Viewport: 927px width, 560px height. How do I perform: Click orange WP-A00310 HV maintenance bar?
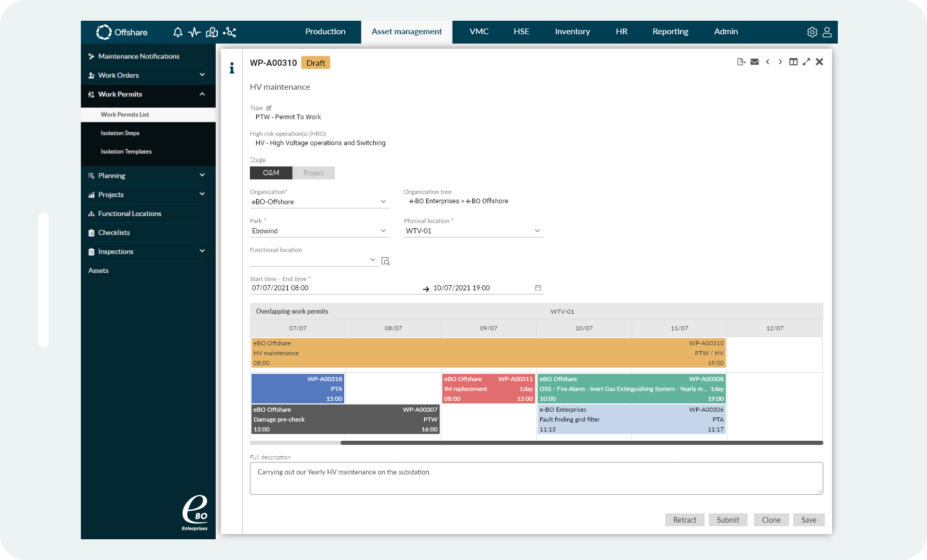(488, 353)
